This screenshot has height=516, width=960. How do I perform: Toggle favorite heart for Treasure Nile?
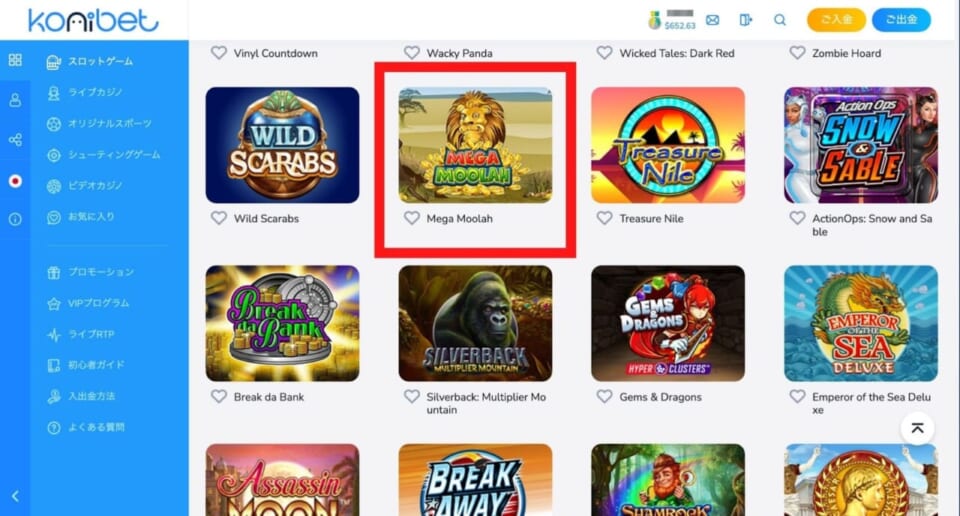coord(604,218)
